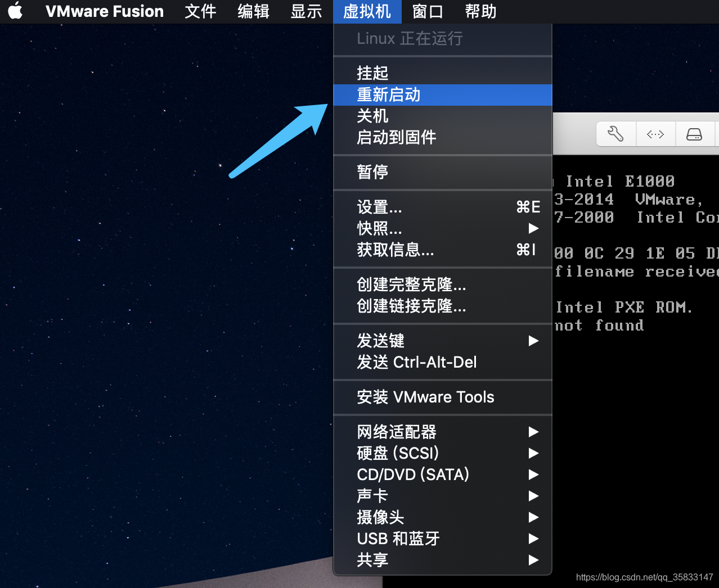The height and width of the screenshot is (588, 719).
Task: Open 设置... for the virtual machine
Action: (x=443, y=207)
